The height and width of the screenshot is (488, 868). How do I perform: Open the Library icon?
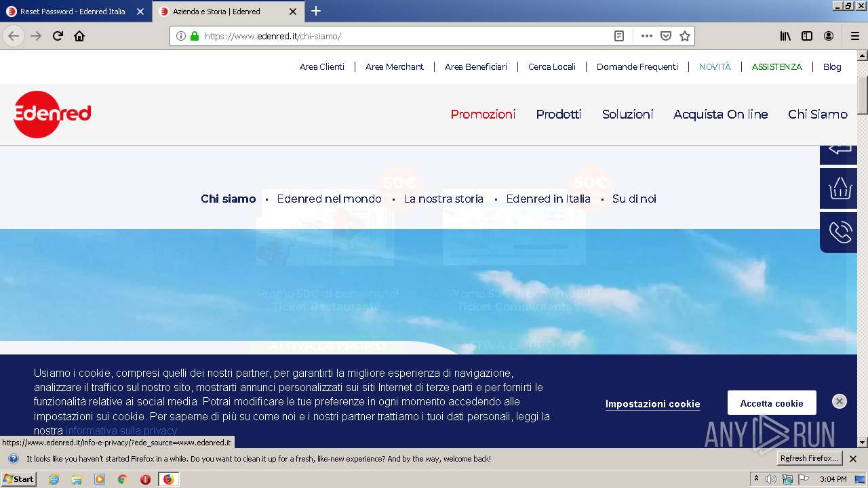[785, 36]
